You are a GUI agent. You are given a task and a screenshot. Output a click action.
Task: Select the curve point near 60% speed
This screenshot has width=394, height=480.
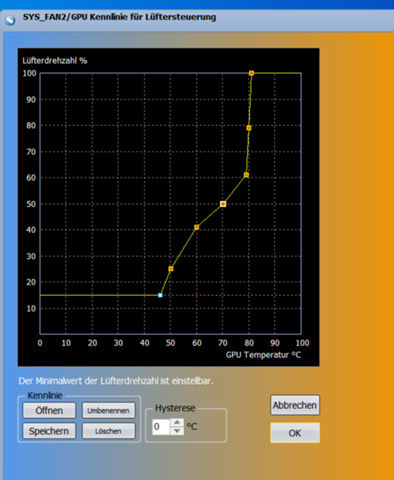pos(246,175)
